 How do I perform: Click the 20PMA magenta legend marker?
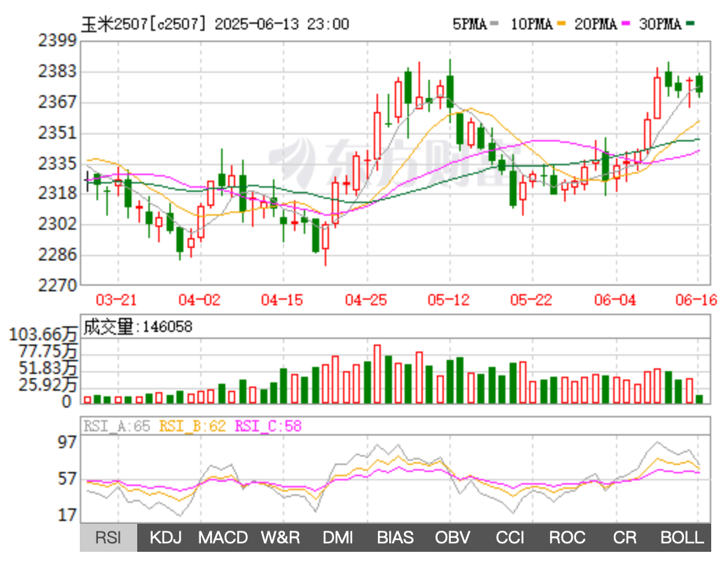[624, 25]
